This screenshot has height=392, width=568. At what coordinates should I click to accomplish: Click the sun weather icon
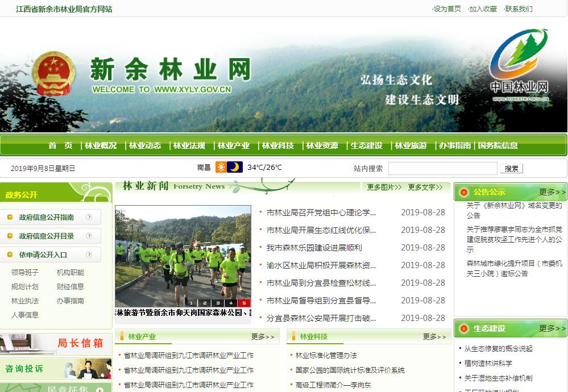221,167
